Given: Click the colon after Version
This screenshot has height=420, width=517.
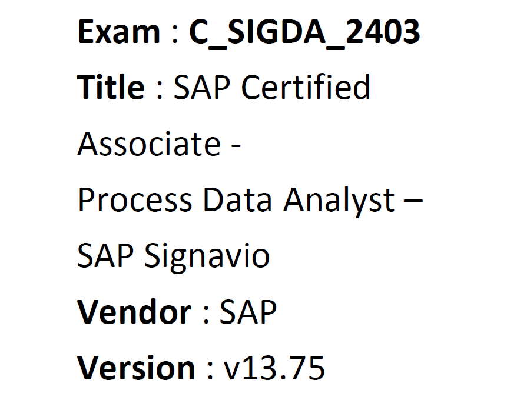Looking at the screenshot, I should click(x=210, y=371).
